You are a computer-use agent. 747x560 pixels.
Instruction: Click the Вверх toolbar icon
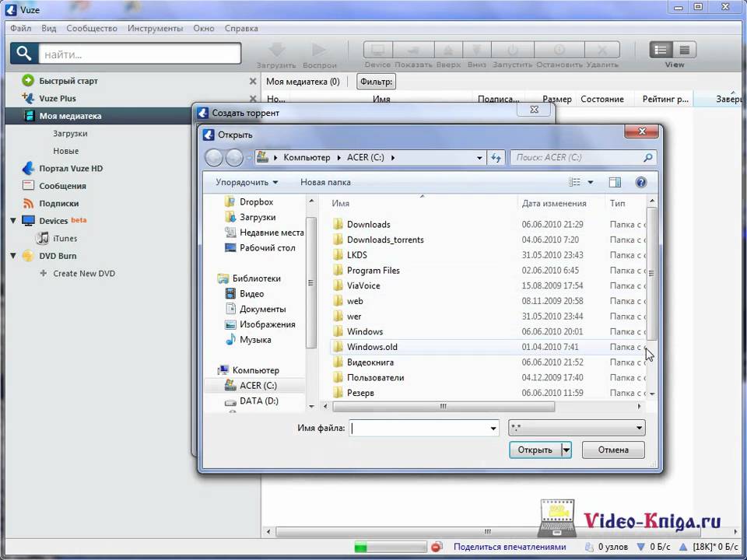point(448,50)
